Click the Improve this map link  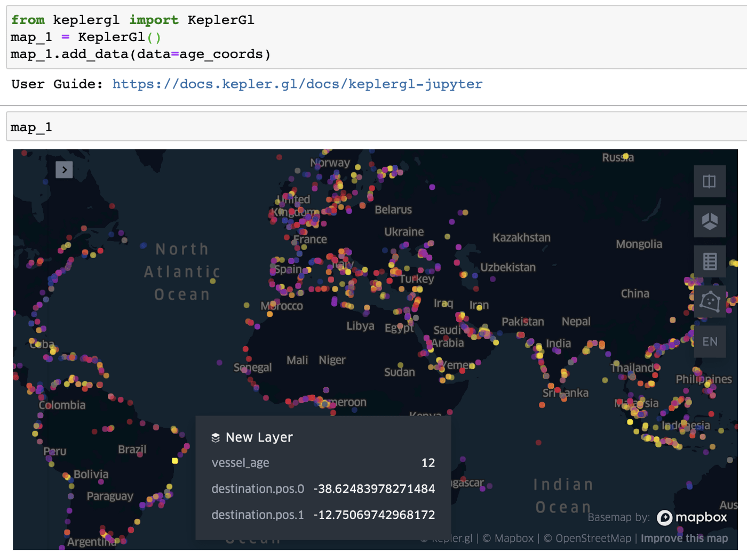684,538
